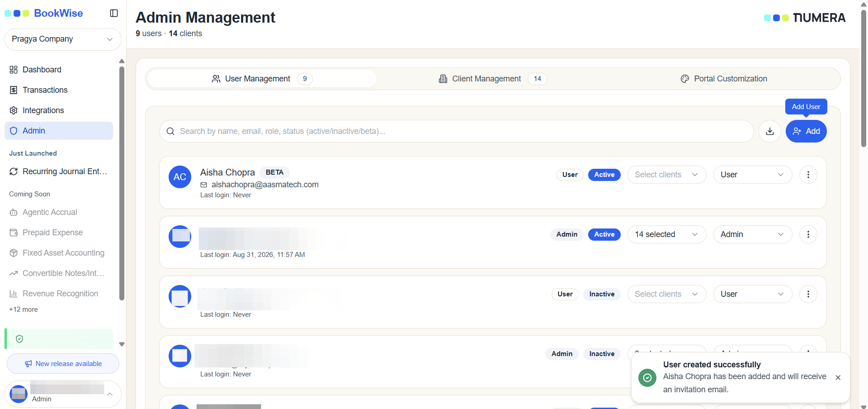The width and height of the screenshot is (868, 409).
Task: Click the envelope icon beside aishachopra@aasmatech.com
Action: [x=204, y=185]
